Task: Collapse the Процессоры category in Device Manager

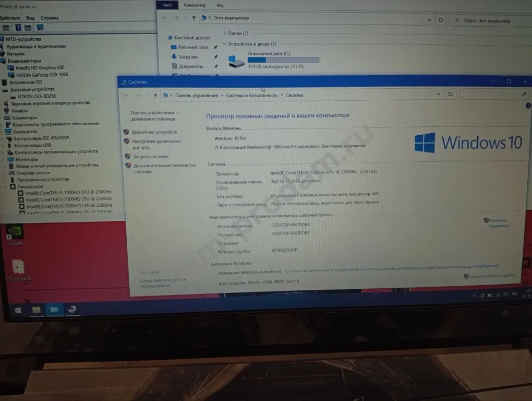Action: (6, 186)
